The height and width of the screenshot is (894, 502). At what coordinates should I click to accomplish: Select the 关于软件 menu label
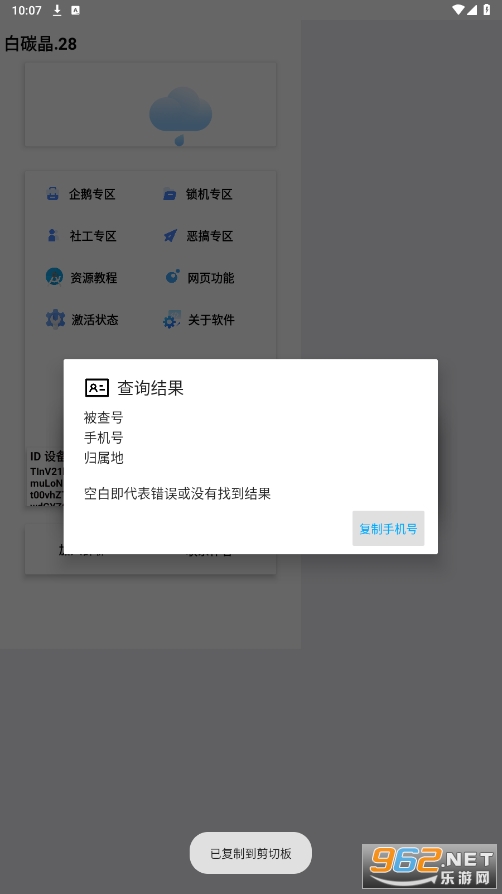211,320
